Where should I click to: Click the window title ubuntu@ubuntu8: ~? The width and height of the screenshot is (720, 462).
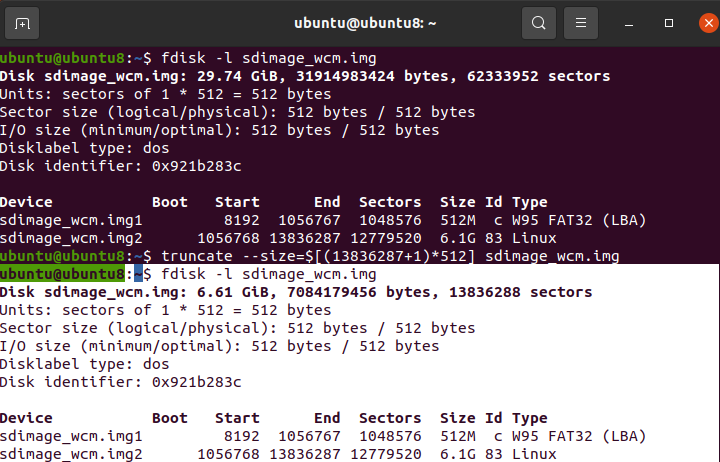365,23
